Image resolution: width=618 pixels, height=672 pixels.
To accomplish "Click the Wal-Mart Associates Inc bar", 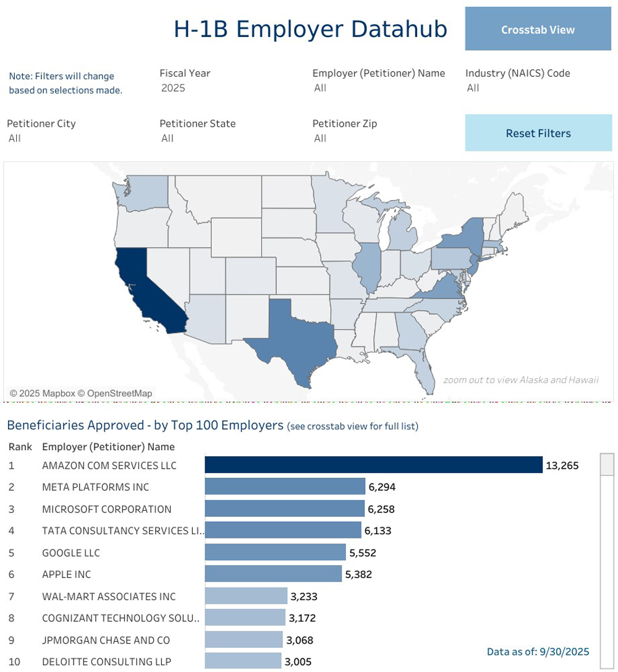I will coord(246,597).
